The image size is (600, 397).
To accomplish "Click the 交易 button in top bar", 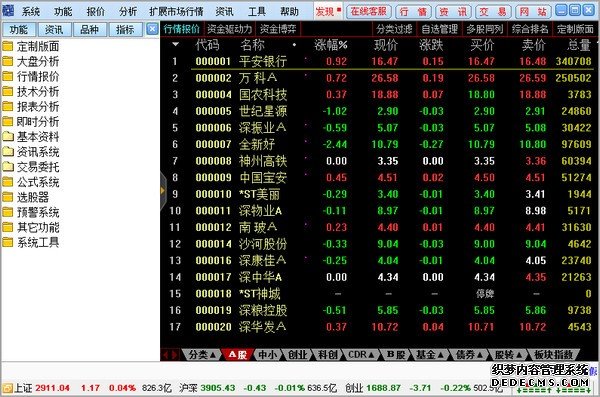I will click(x=493, y=12).
